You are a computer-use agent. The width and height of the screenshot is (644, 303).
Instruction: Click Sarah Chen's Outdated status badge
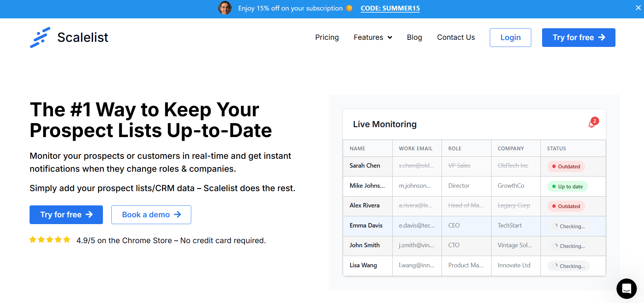[x=566, y=166]
